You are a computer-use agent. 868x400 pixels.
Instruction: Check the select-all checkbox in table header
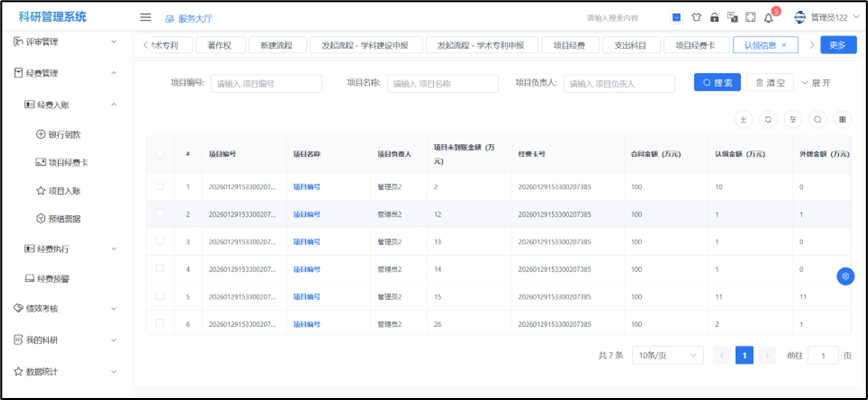point(160,153)
